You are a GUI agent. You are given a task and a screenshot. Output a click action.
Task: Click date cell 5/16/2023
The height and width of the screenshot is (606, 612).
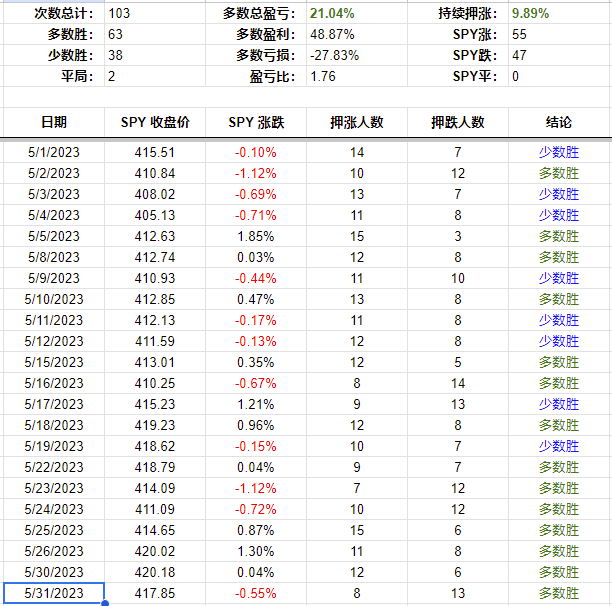(54, 384)
